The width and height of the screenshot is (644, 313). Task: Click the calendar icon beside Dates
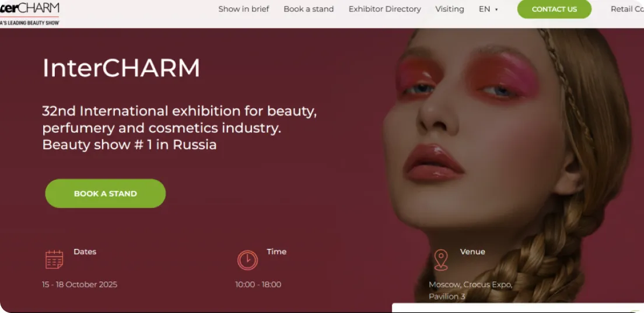coord(54,260)
